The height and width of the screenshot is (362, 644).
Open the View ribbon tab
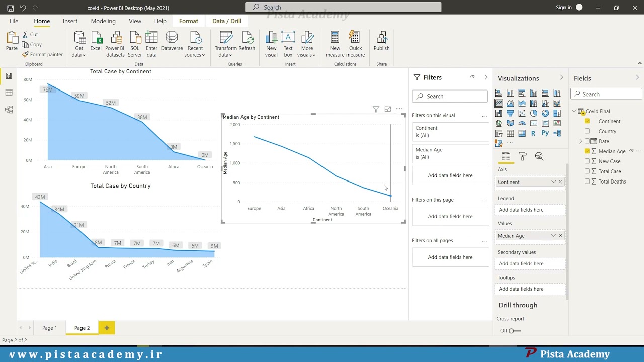[x=135, y=21]
